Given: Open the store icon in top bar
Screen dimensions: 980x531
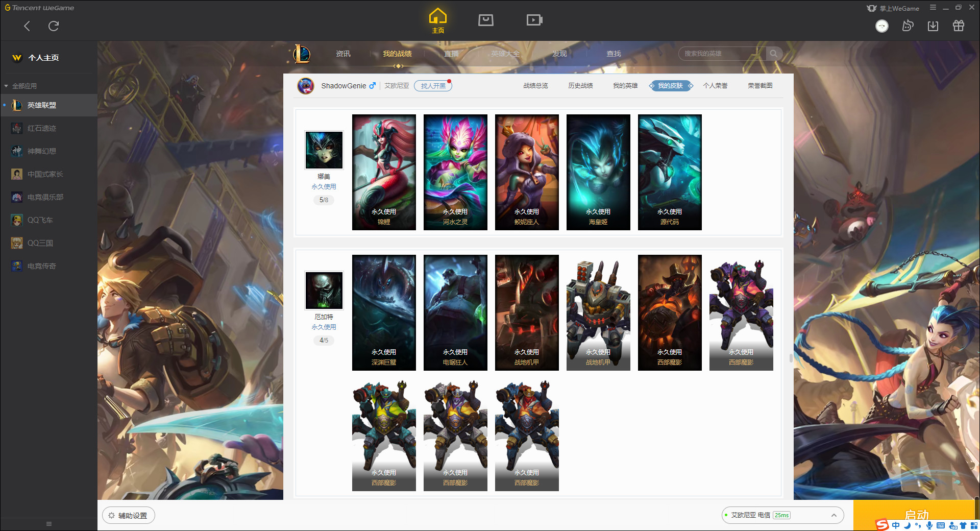Looking at the screenshot, I should (x=486, y=20).
